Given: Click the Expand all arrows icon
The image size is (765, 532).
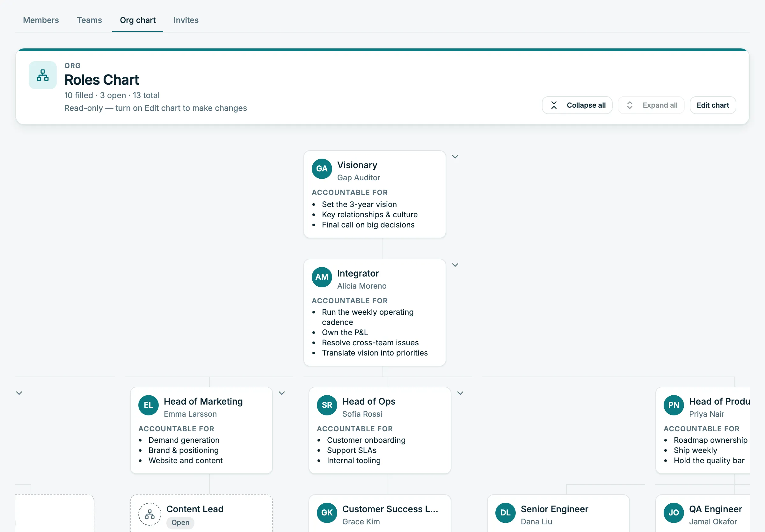Looking at the screenshot, I should pos(630,105).
